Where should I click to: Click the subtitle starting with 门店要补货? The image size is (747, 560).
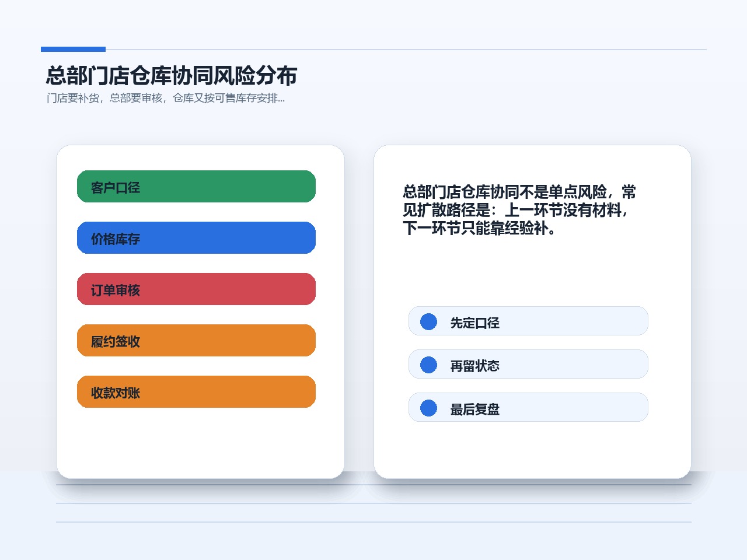point(166,98)
